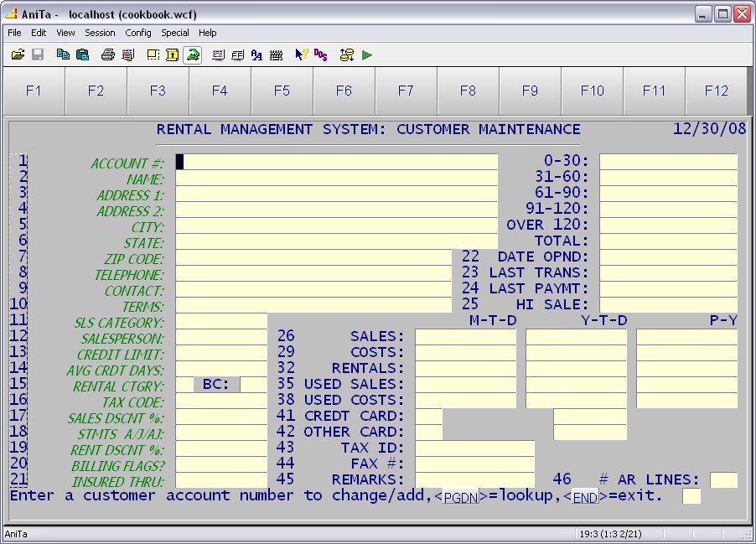Click the copy toolbar icon
Image resolution: width=756 pixels, height=544 pixels.
(63, 54)
